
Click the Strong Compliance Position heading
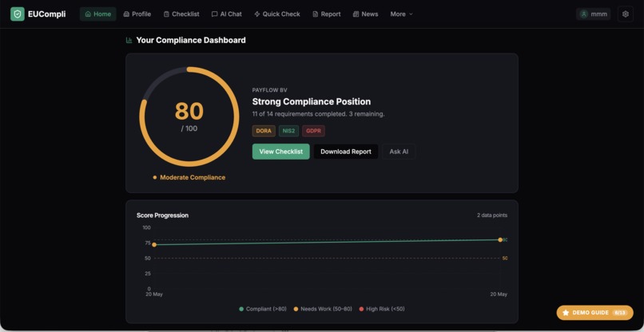click(312, 102)
